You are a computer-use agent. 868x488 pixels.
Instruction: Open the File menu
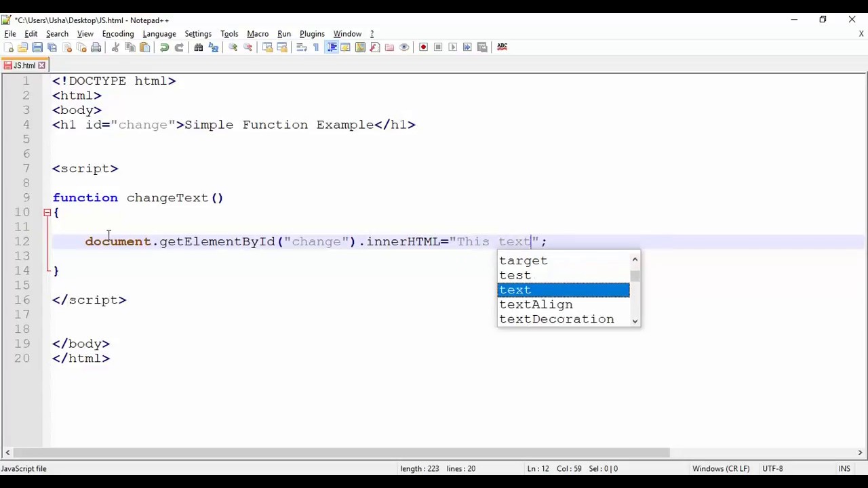pyautogui.click(x=10, y=33)
